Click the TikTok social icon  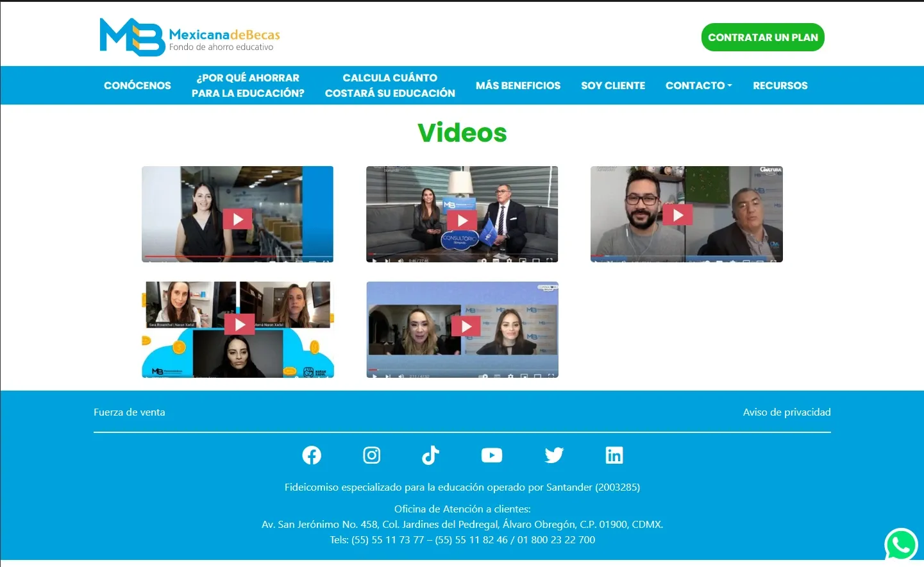coord(431,455)
